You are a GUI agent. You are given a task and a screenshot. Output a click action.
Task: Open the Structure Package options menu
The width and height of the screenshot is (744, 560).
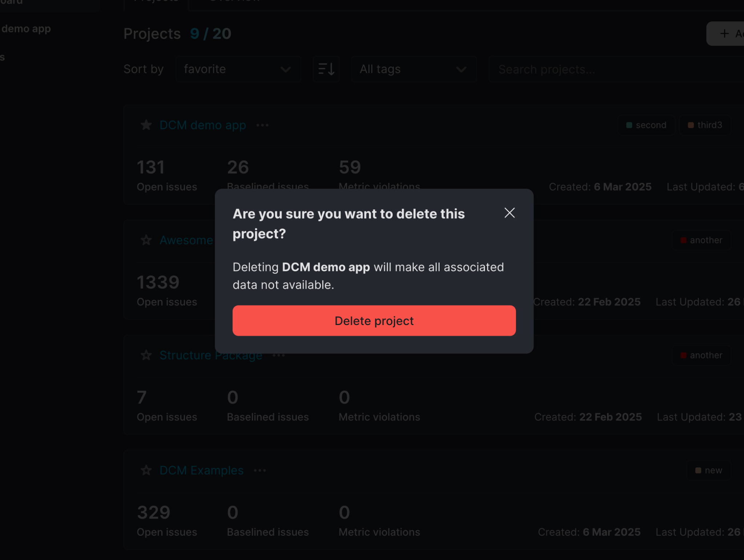[278, 355]
